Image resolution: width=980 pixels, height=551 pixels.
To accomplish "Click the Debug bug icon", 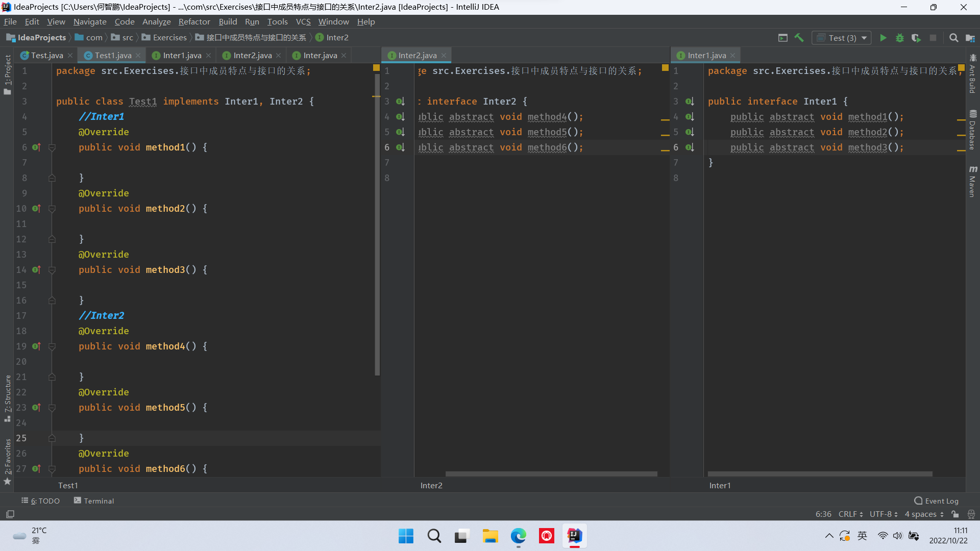I will click(x=900, y=38).
